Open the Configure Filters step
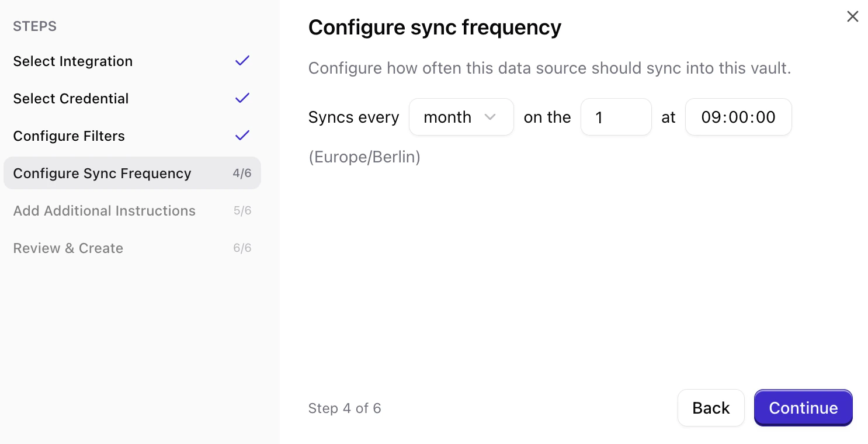868x444 pixels. (x=69, y=136)
